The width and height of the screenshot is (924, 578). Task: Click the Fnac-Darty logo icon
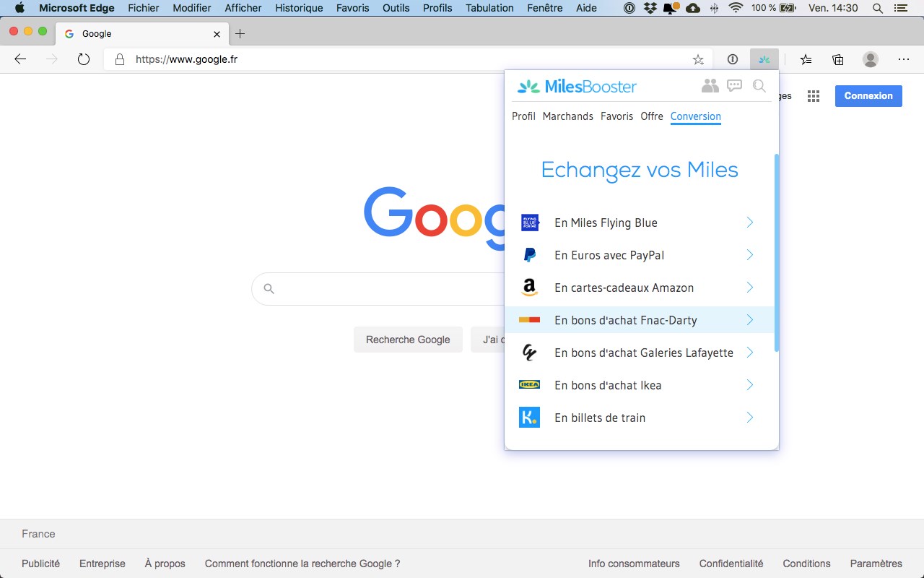(530, 320)
